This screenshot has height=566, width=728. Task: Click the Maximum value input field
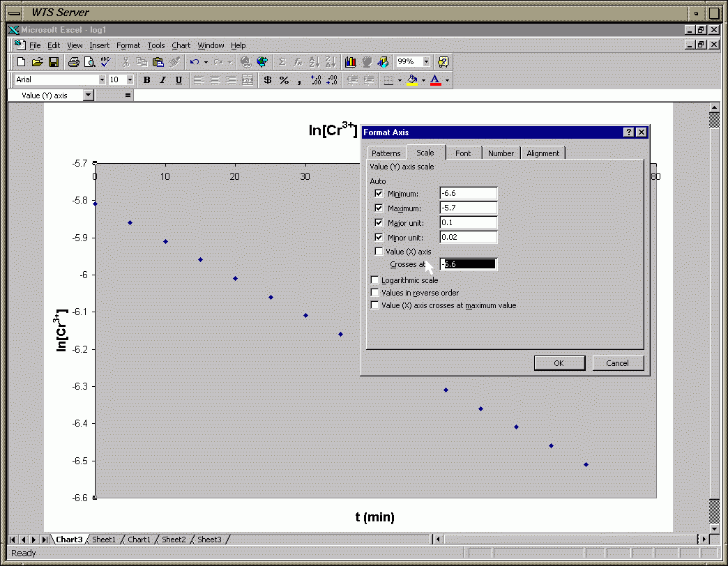pos(468,208)
